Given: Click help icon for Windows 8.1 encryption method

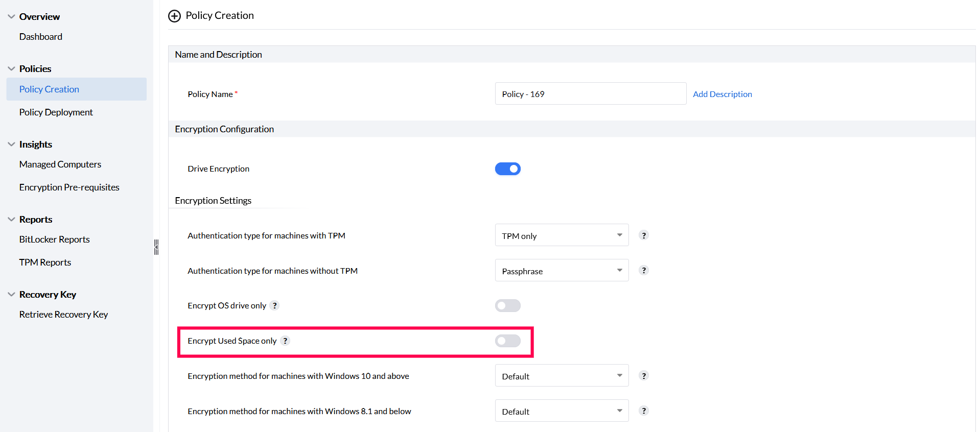Looking at the screenshot, I should click(644, 411).
